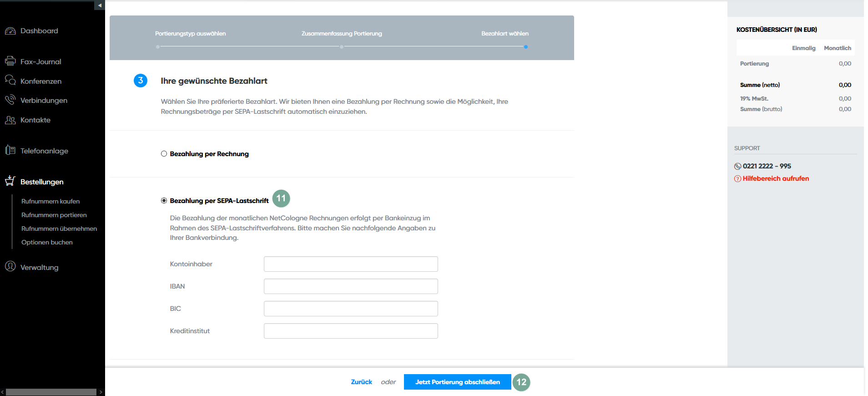Select Bezahlung per Rechnung radio button
Viewport: 868px width, 396px height.
tap(164, 154)
